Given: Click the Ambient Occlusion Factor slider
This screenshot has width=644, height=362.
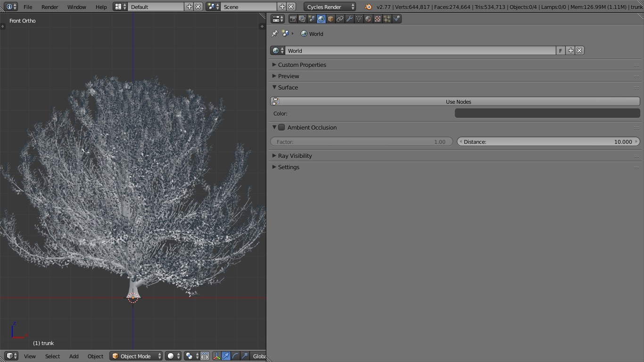Looking at the screenshot, I should coord(362,141).
